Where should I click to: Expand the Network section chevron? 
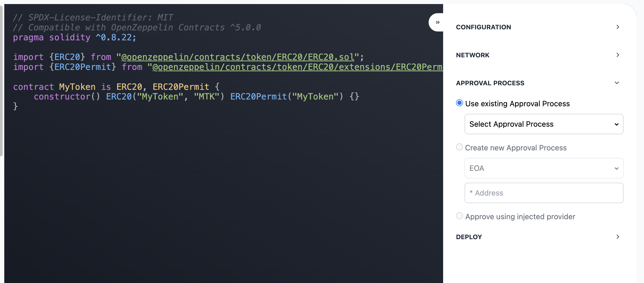[x=618, y=55]
